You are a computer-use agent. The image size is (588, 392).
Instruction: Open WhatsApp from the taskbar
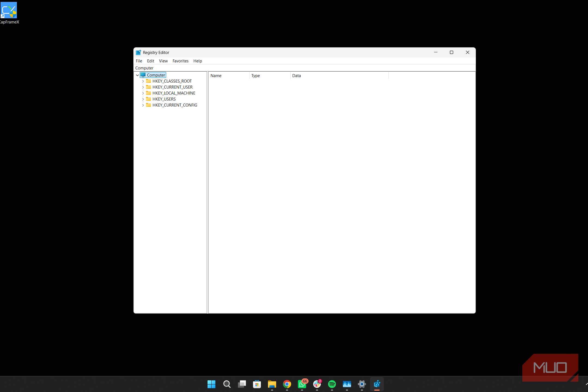302,384
